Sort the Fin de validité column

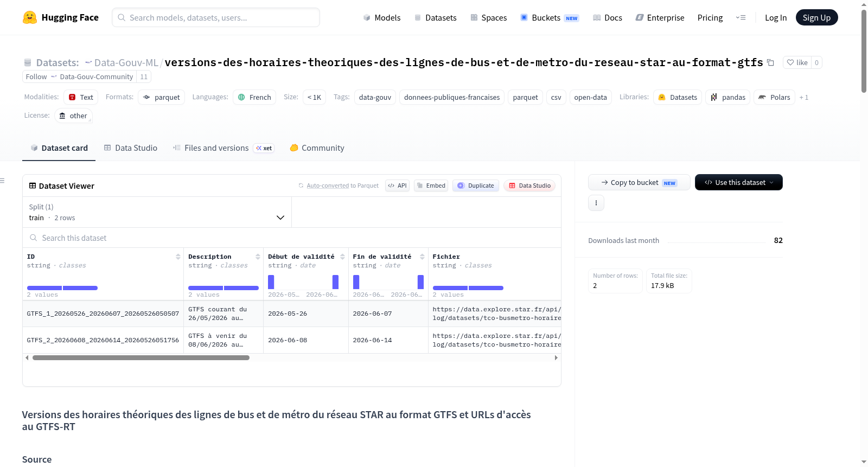(422, 257)
